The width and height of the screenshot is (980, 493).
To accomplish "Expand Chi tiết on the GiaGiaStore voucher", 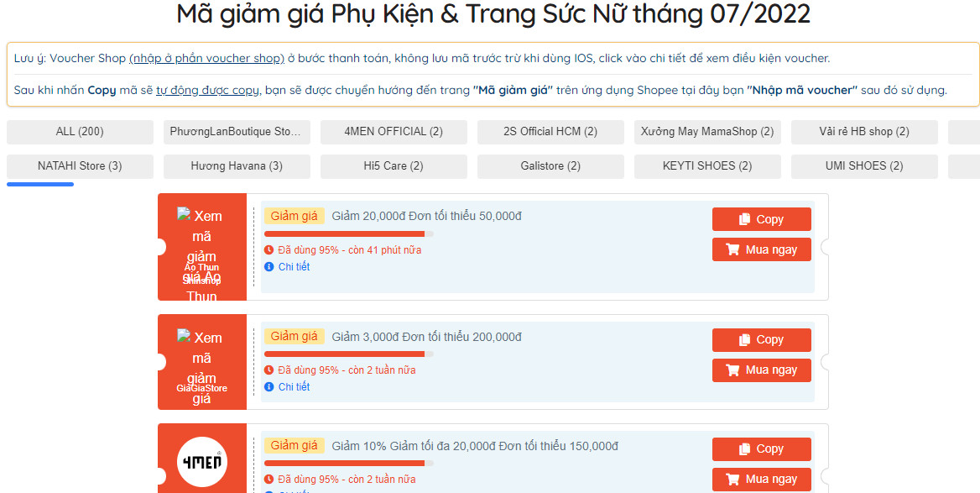I will coord(294,387).
